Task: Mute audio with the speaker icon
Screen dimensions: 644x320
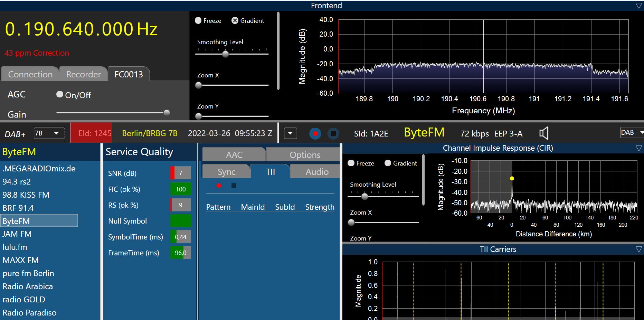Action: click(544, 133)
